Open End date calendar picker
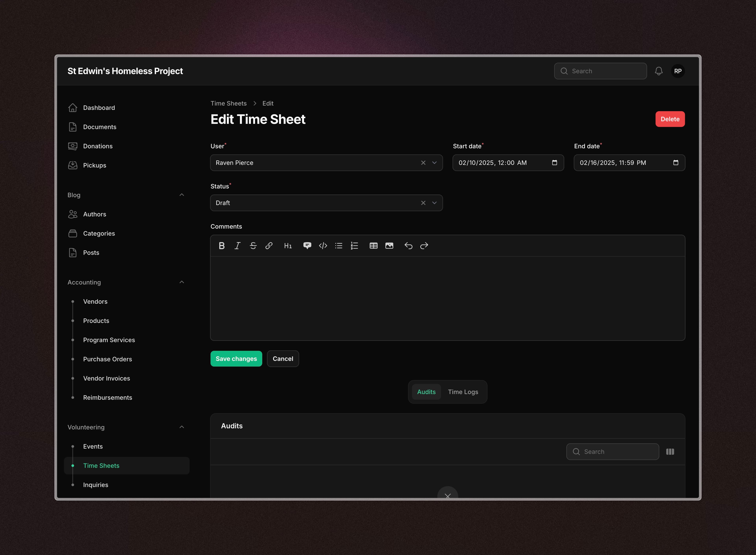 676,163
